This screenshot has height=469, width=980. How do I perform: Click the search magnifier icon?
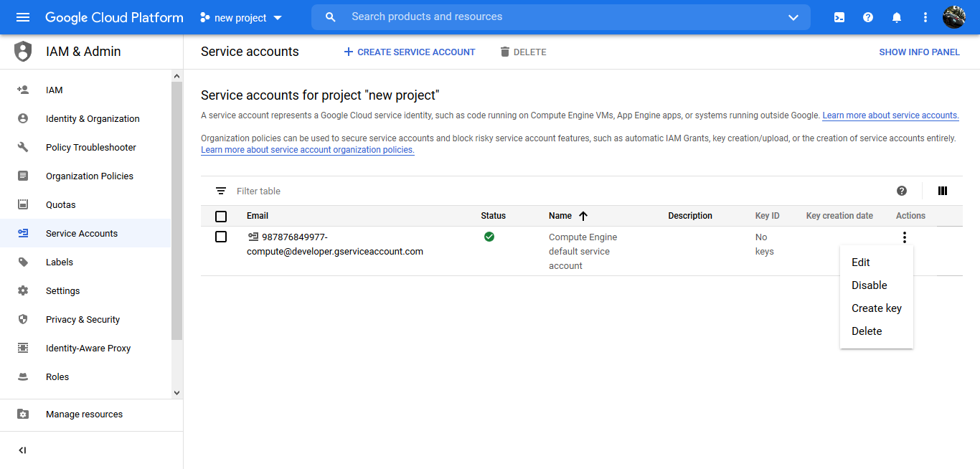click(331, 17)
